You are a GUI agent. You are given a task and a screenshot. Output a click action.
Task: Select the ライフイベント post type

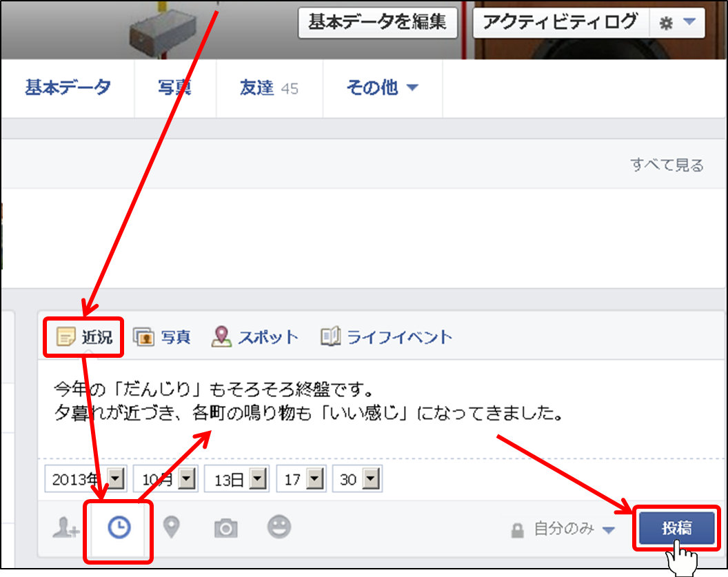387,337
